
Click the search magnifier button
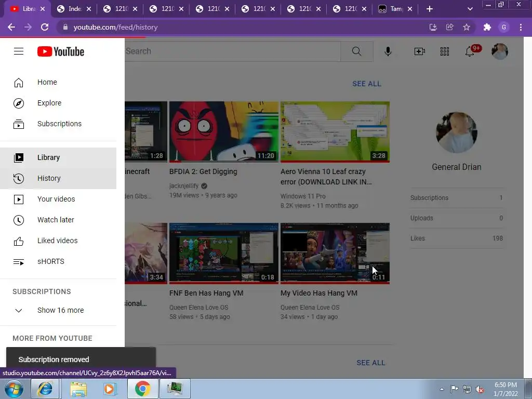[x=356, y=51]
